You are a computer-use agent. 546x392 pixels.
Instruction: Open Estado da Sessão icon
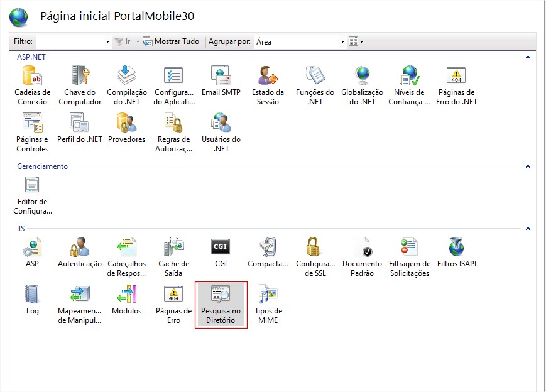click(268, 85)
